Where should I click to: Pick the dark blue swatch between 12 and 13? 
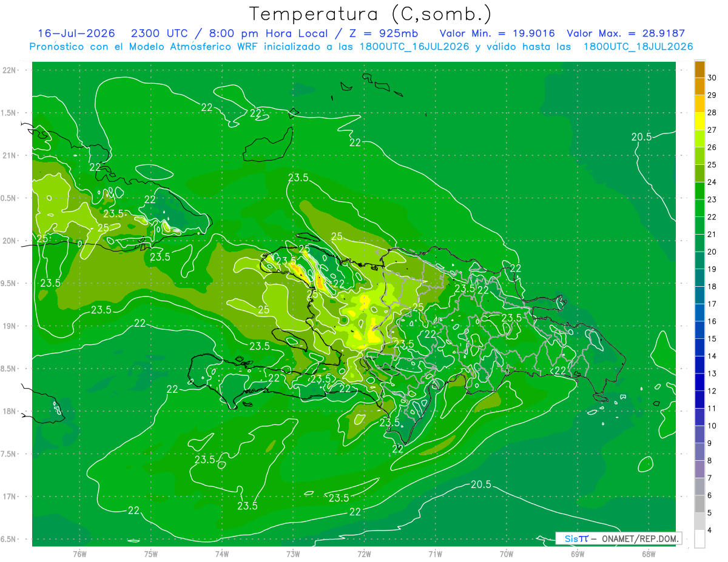699,382
